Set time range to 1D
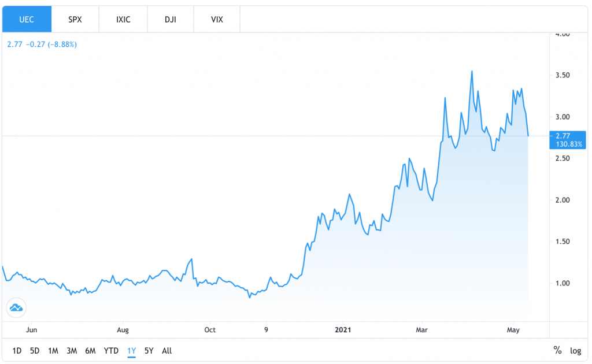The image size is (592, 364). pyautogui.click(x=17, y=350)
